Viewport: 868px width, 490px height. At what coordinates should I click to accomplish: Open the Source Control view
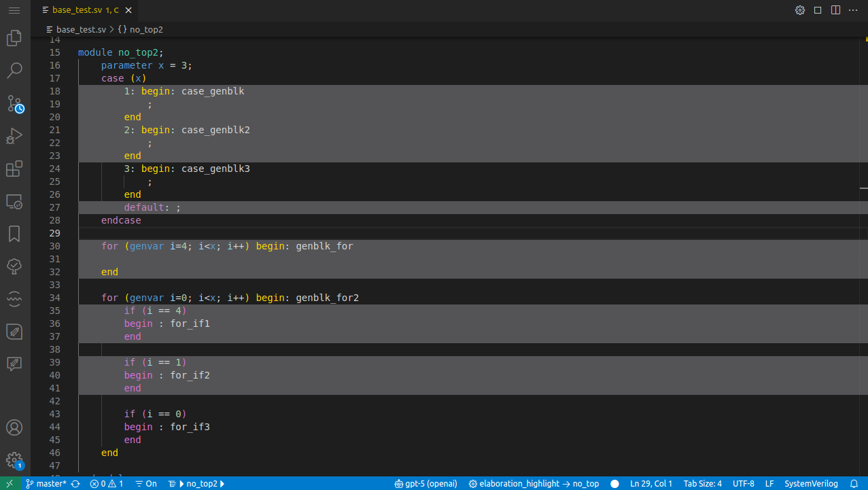14,103
